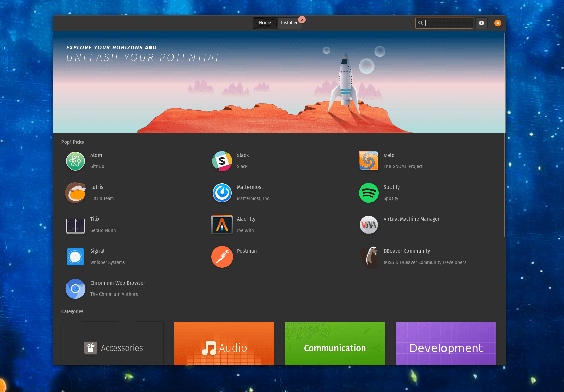Click the Alacritty app icon
This screenshot has height=392, width=564.
[x=222, y=225]
